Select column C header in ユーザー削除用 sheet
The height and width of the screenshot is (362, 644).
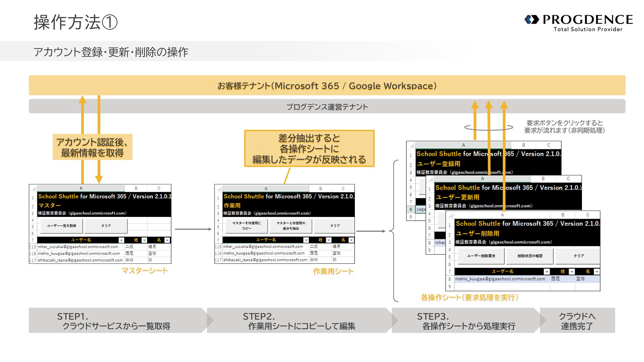point(588,215)
